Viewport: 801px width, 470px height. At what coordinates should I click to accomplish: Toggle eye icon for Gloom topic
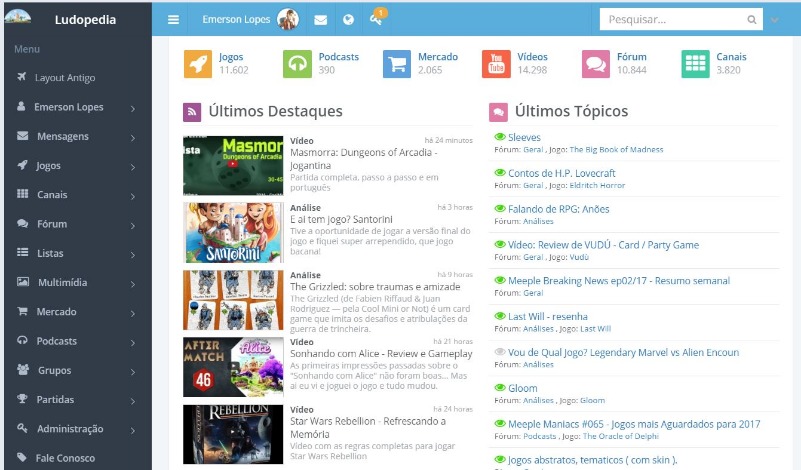click(x=500, y=387)
